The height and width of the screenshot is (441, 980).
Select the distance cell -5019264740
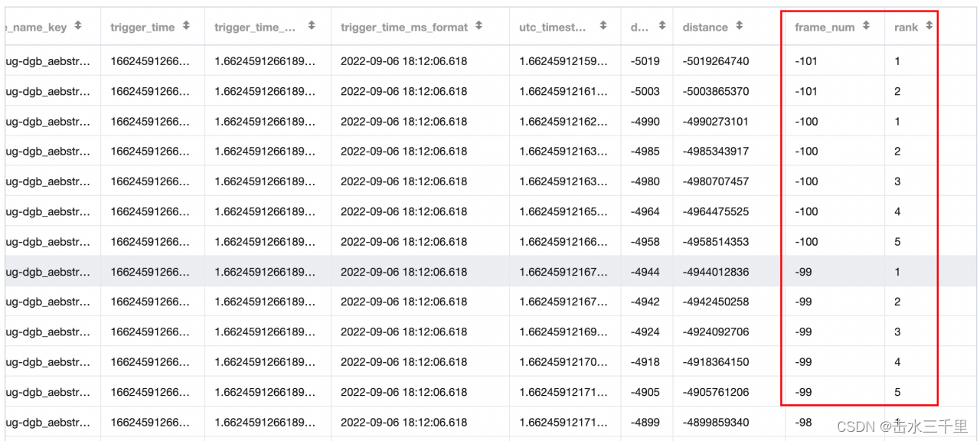(716, 61)
